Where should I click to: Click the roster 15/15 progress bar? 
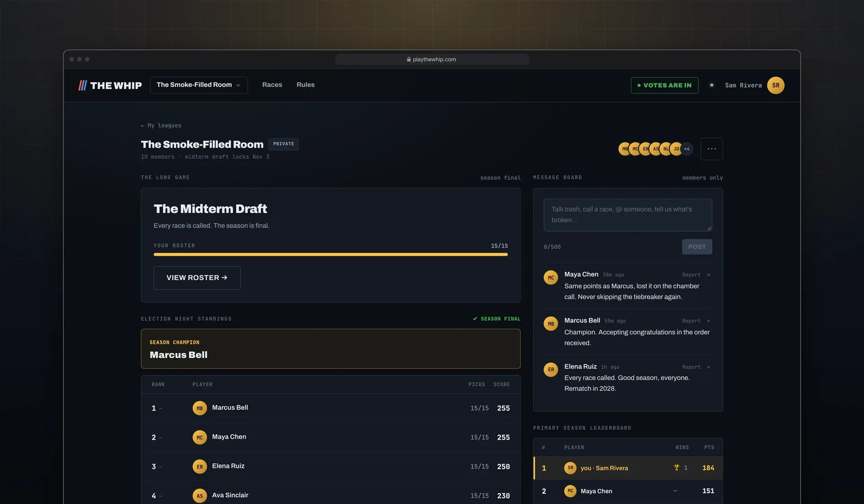331,254
